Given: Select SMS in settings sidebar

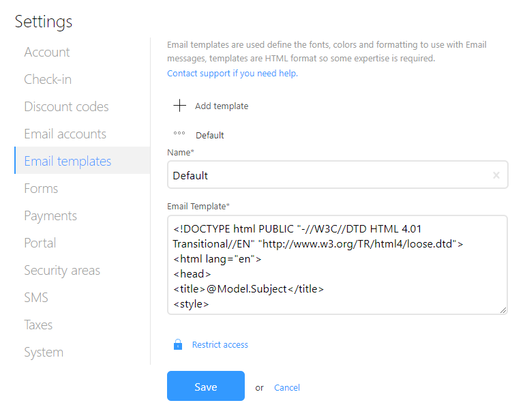Looking at the screenshot, I should [36, 298].
